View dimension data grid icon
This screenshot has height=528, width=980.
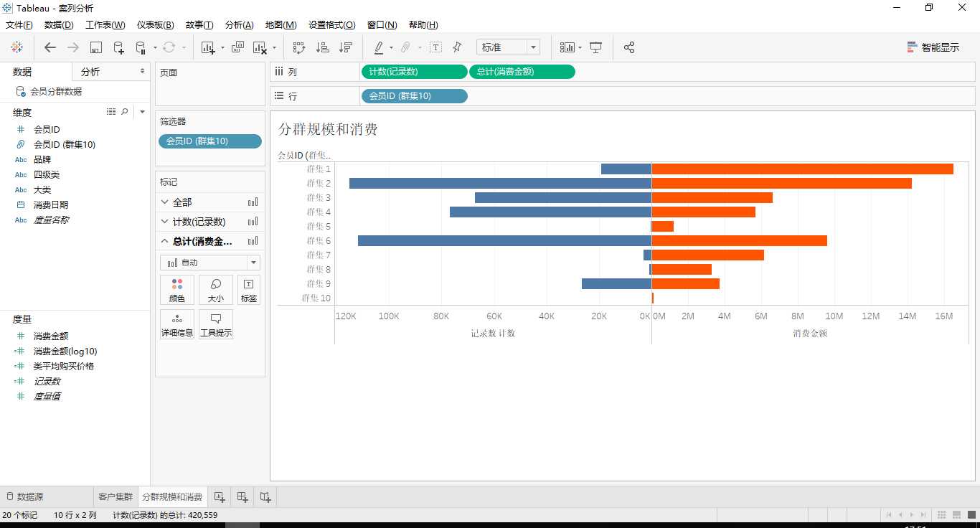(x=111, y=112)
